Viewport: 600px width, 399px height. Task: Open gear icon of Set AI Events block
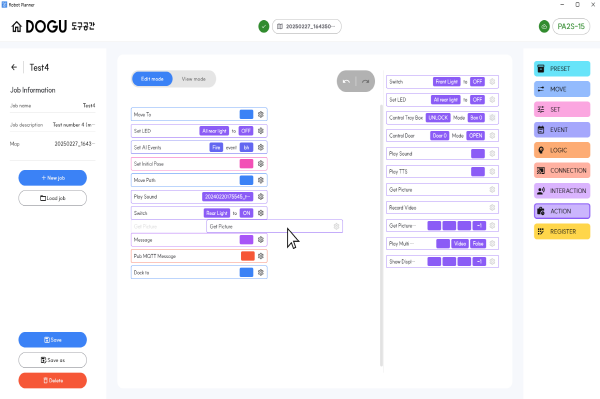click(x=261, y=147)
